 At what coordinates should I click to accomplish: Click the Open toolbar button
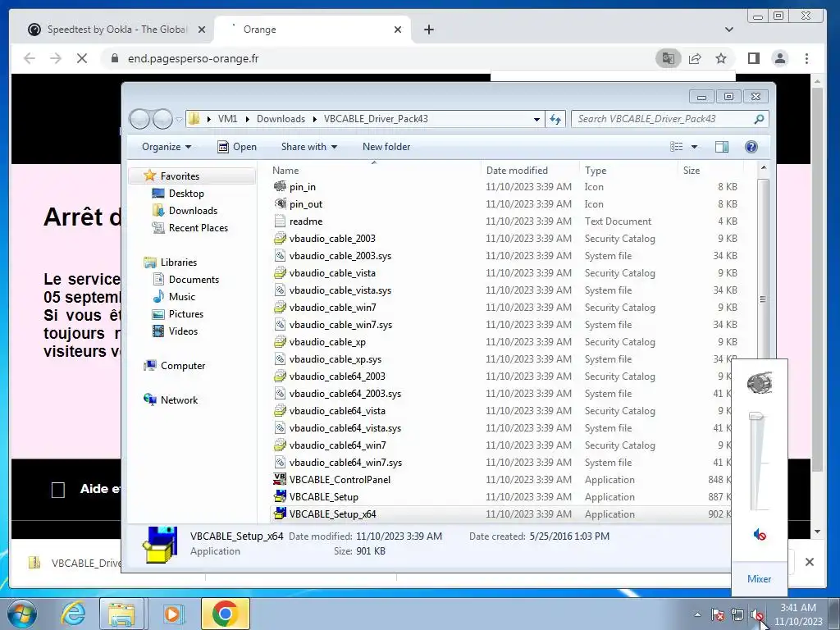coord(237,147)
